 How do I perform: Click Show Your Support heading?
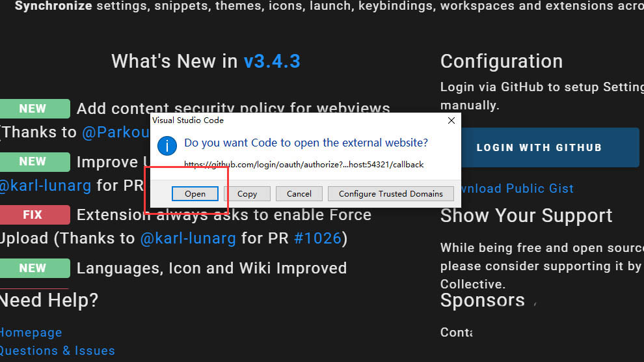[526, 216]
